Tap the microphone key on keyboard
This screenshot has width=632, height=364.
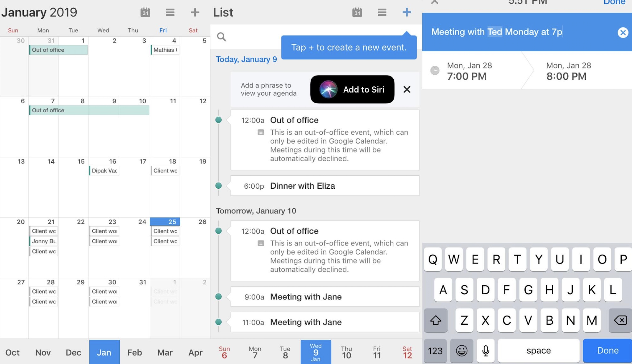click(485, 350)
